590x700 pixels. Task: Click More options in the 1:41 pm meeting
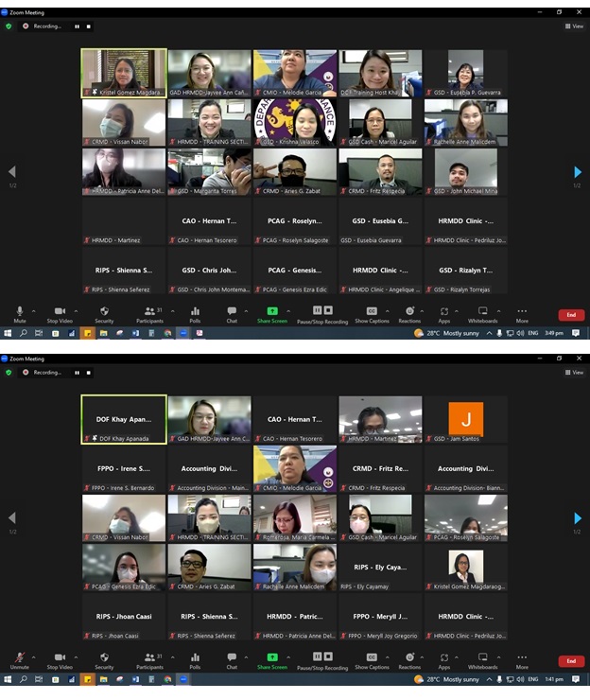pos(522,660)
